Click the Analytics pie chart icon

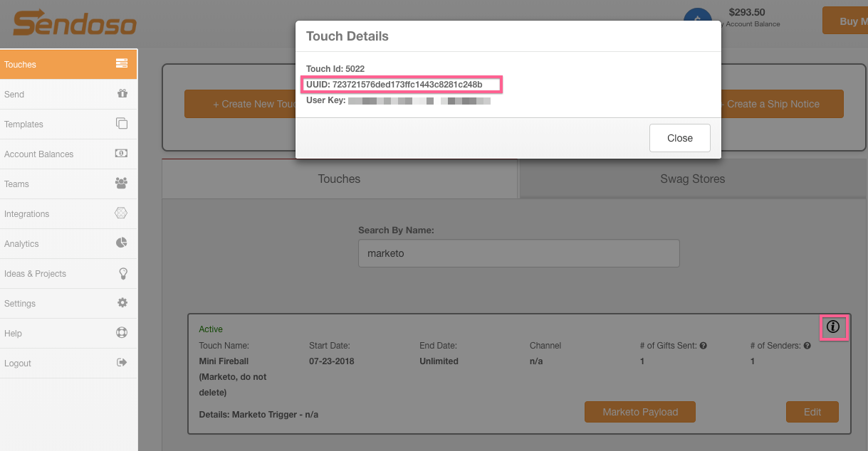click(x=122, y=243)
